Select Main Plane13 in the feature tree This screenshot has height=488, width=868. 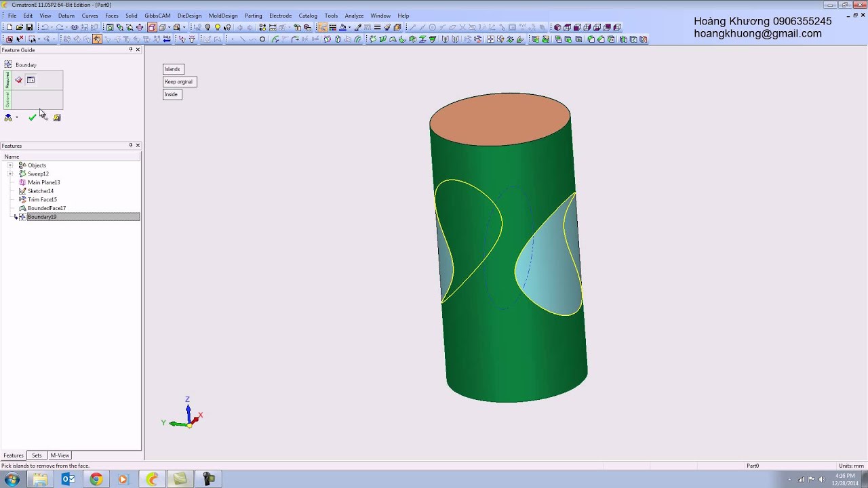point(43,182)
